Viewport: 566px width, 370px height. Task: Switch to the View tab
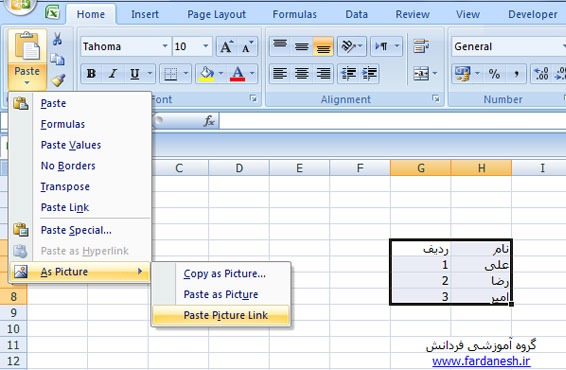468,14
